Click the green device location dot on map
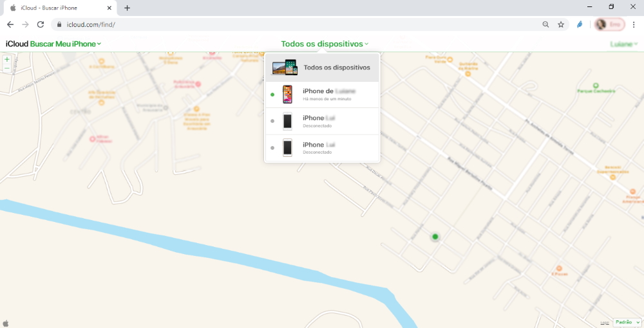The height and width of the screenshot is (328, 644). click(435, 237)
